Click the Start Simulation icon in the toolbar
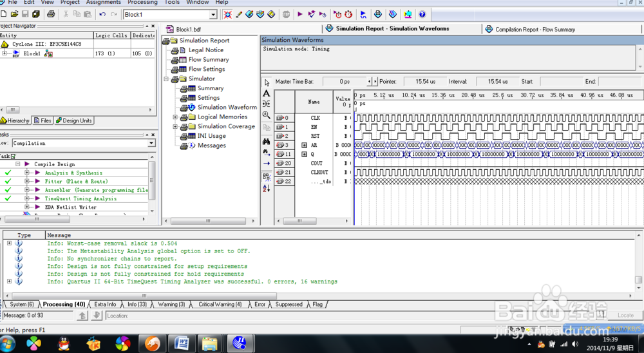Viewport: 644px width, 353px height. pyautogui.click(x=363, y=14)
